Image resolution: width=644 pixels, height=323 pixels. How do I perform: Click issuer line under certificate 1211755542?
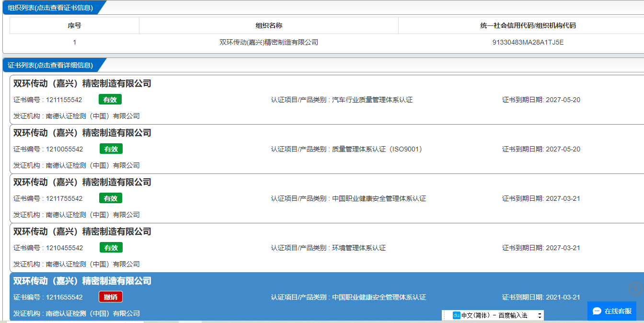77,215
